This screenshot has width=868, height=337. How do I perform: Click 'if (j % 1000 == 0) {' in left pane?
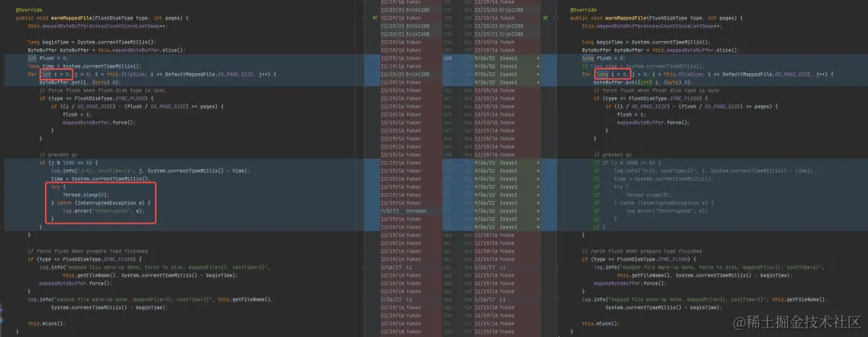68,162
